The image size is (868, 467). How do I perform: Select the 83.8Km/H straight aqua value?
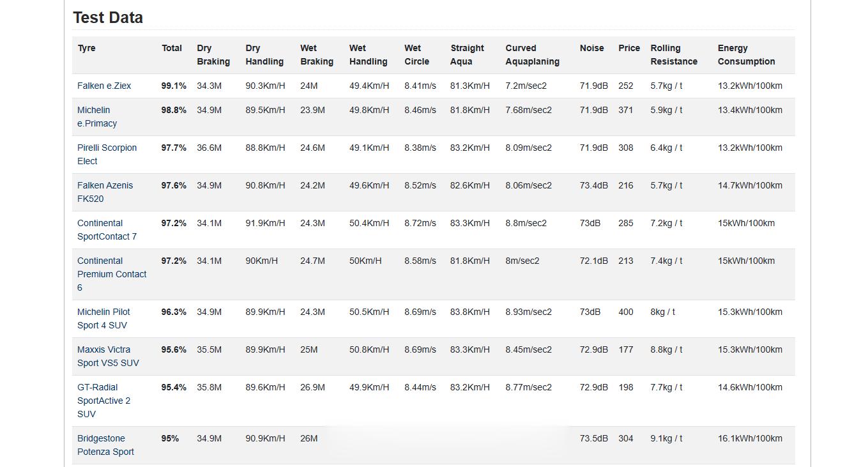click(x=470, y=312)
